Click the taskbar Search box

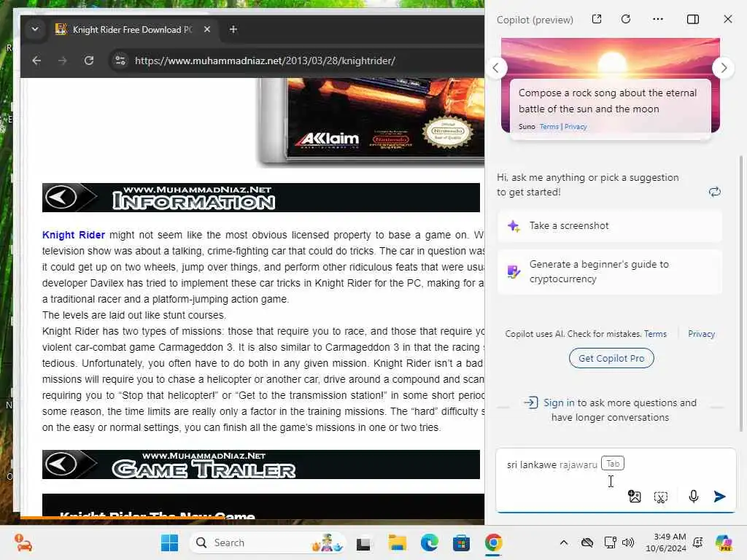(268, 542)
